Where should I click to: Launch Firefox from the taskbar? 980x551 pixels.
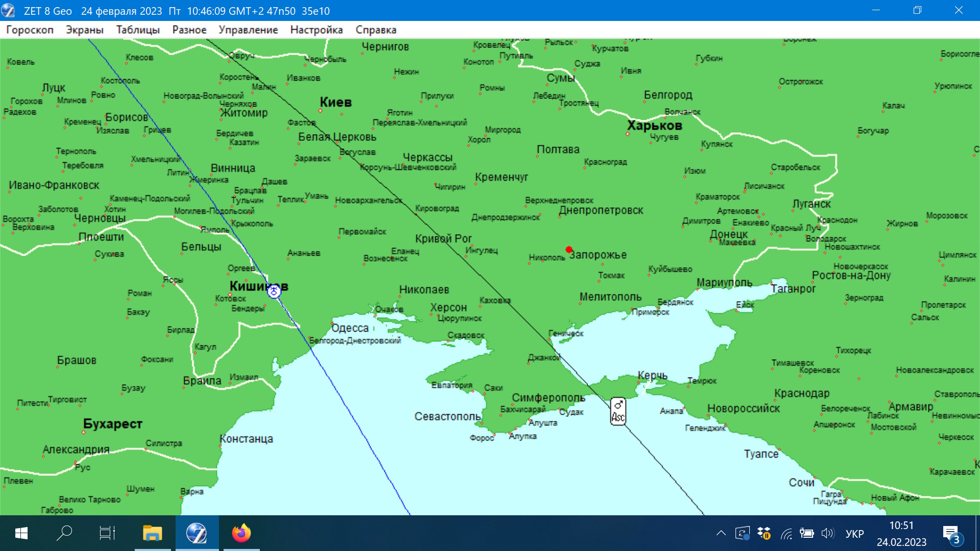tap(241, 533)
